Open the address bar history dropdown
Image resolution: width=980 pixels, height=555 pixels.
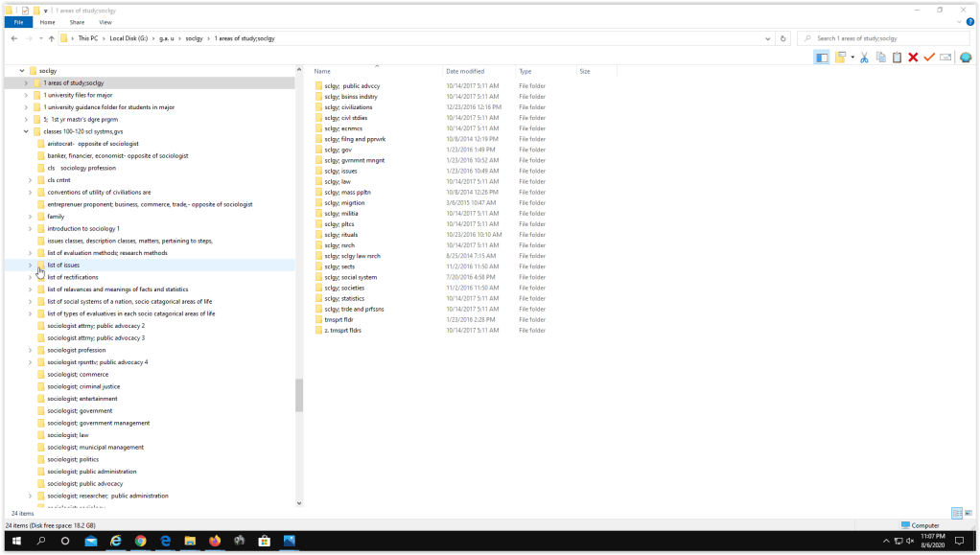pos(768,38)
